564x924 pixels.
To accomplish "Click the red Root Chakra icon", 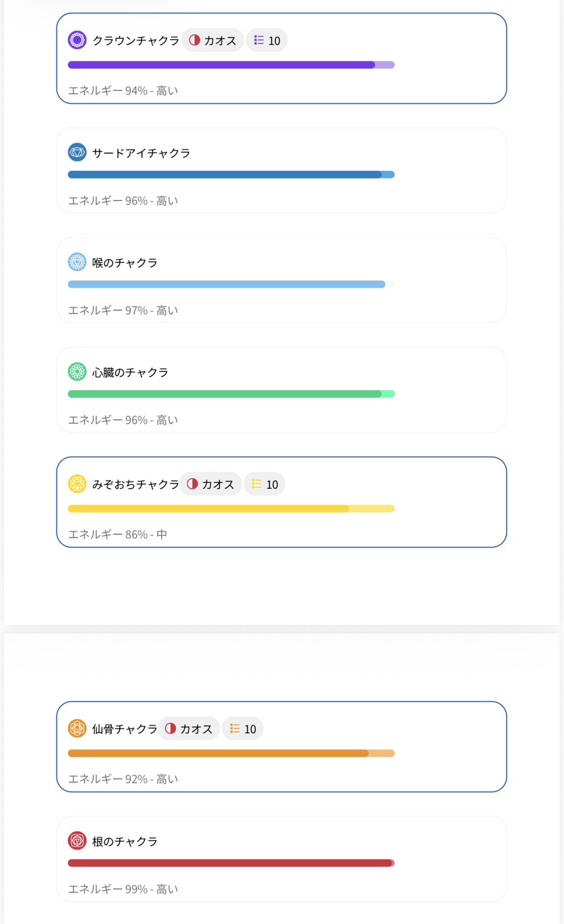I will (x=77, y=840).
